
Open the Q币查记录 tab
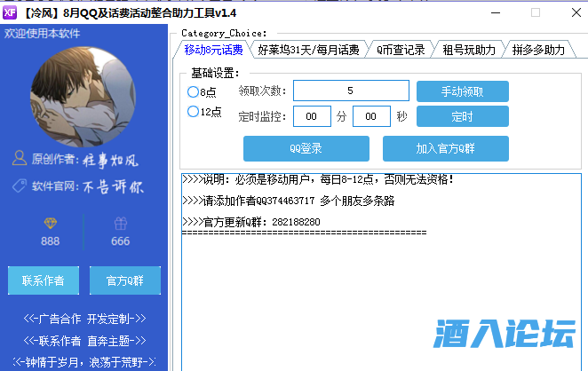click(401, 51)
